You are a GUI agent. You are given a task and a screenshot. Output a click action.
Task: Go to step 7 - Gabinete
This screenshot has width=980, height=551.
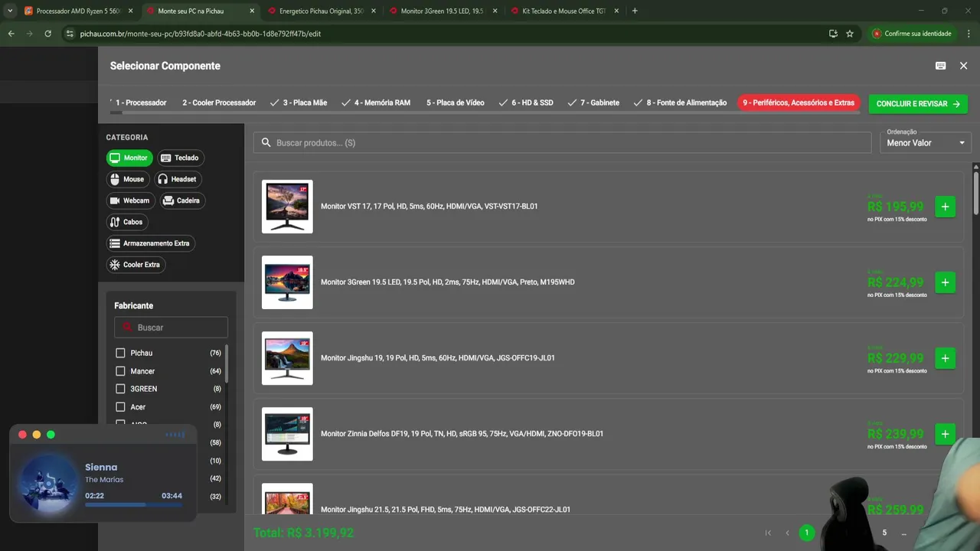pos(593,103)
